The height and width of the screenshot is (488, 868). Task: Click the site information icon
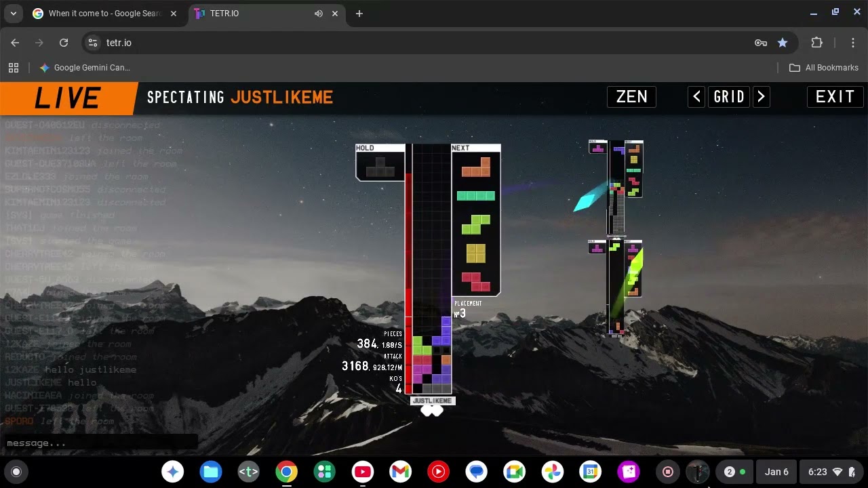click(x=94, y=43)
